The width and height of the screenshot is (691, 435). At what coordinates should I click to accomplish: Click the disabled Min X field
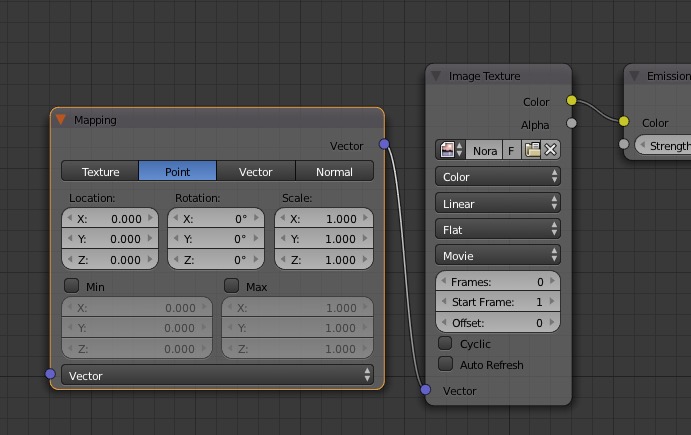(137, 307)
